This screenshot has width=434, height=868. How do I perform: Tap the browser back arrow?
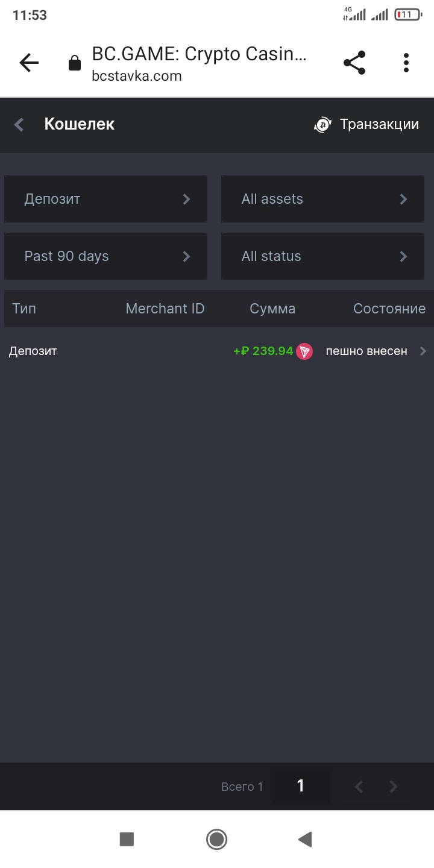tap(29, 63)
